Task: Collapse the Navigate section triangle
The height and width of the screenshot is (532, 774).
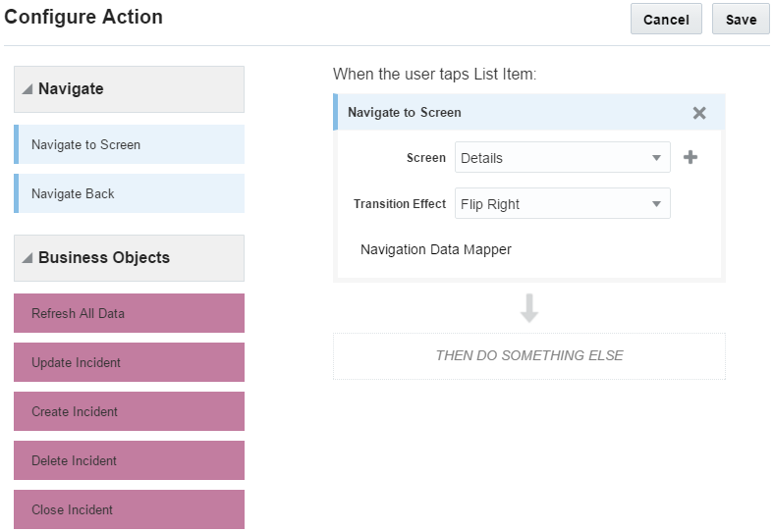Action: click(28, 89)
